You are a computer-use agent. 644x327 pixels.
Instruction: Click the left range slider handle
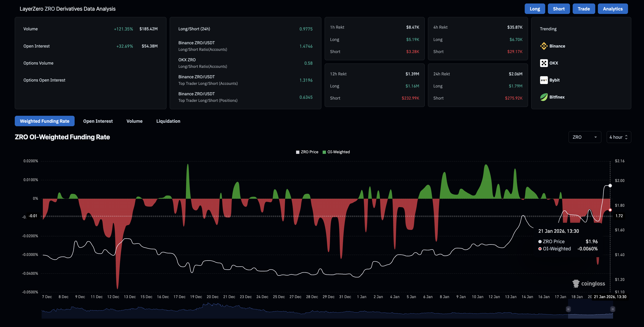(568, 309)
